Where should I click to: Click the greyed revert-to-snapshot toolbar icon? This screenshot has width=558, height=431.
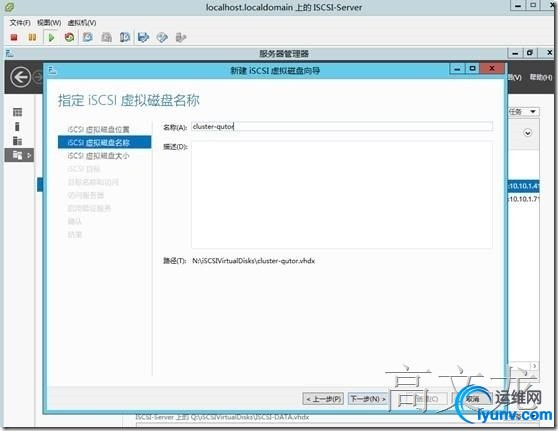click(x=106, y=37)
